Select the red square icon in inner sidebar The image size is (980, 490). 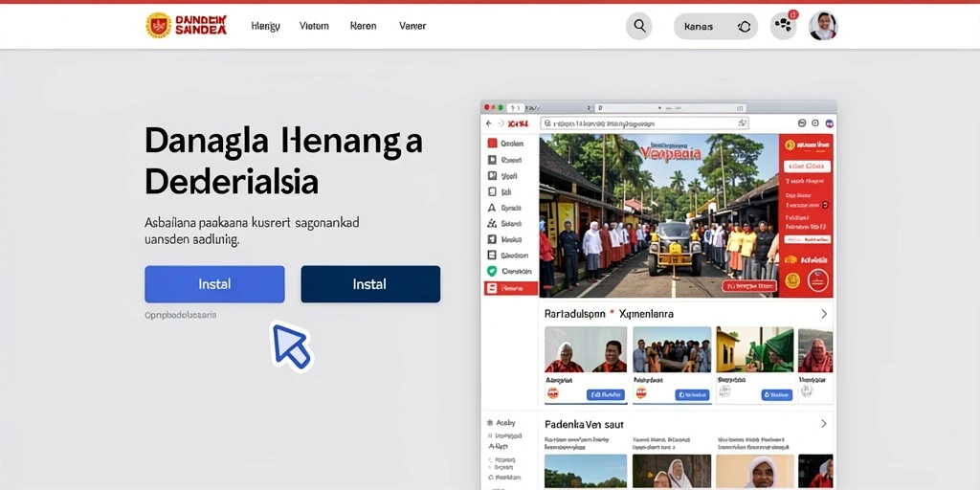492,144
